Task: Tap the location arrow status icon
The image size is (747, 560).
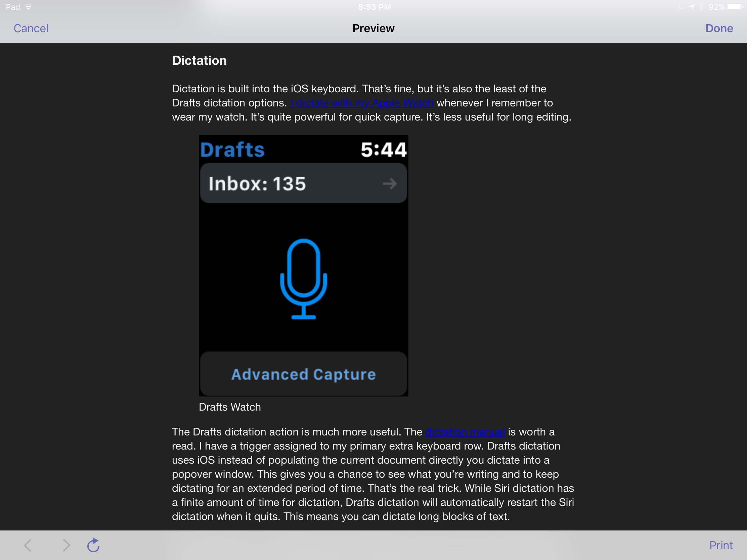Action: pos(692,7)
